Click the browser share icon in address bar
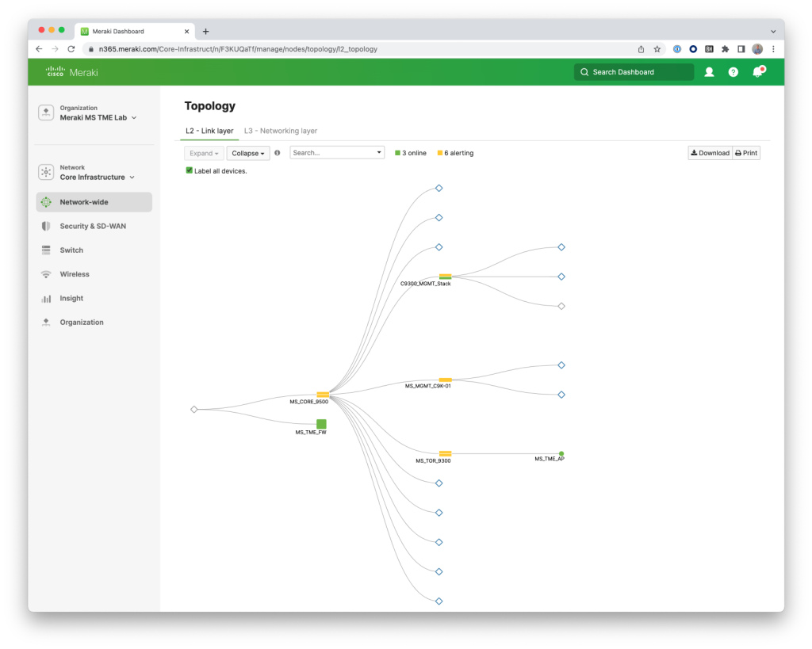 (641, 49)
